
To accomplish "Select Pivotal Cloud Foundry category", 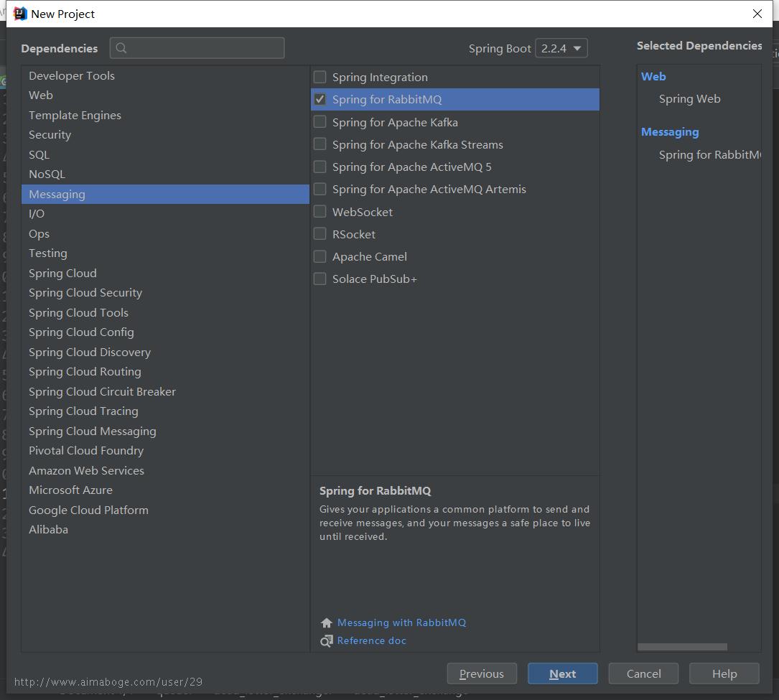I will (165, 451).
